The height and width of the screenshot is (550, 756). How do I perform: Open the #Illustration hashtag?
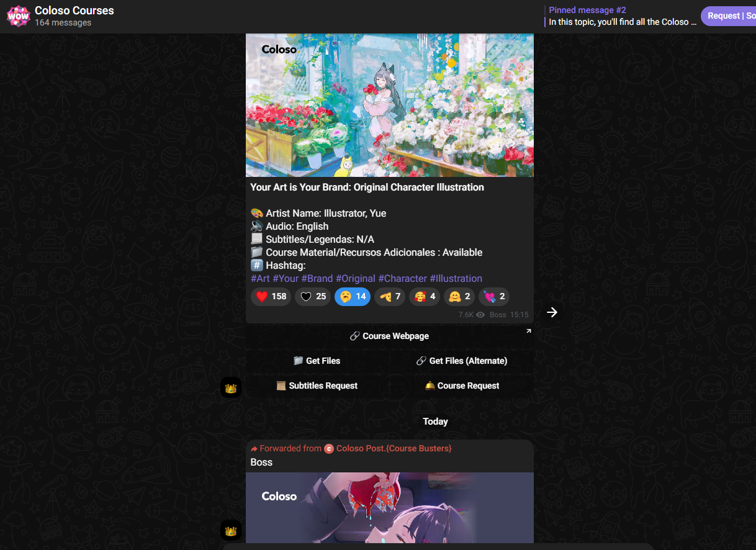[x=456, y=279]
